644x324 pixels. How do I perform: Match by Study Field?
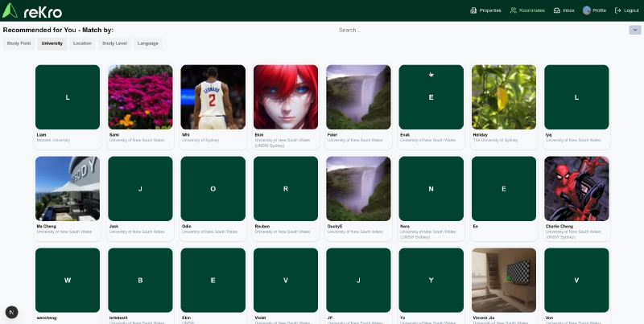pos(19,43)
